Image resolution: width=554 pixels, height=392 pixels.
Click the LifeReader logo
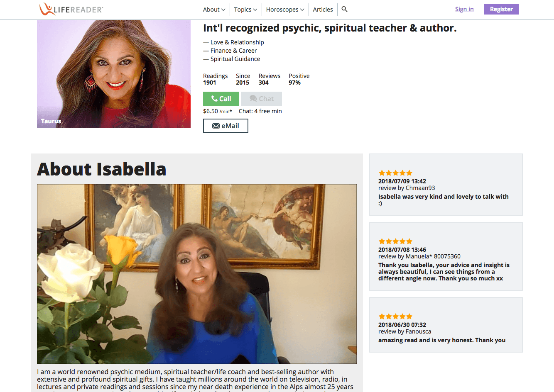point(71,9)
